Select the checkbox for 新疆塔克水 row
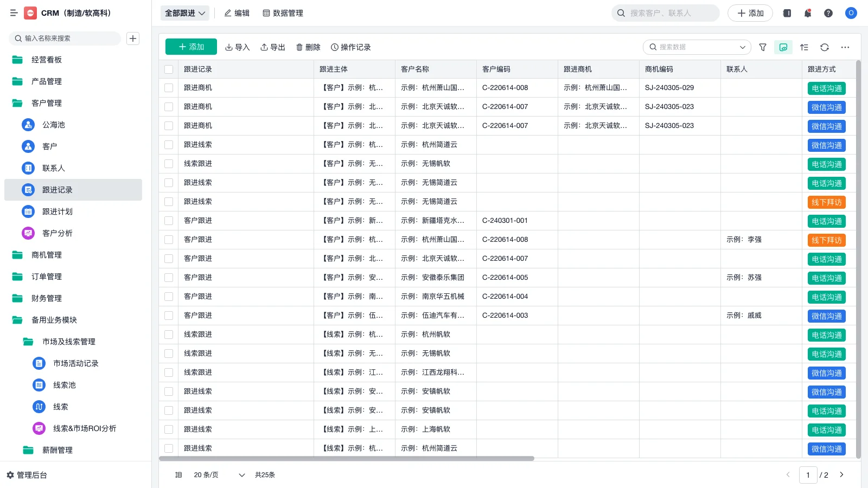Viewport: 868px width, 488px height. coord(169,221)
